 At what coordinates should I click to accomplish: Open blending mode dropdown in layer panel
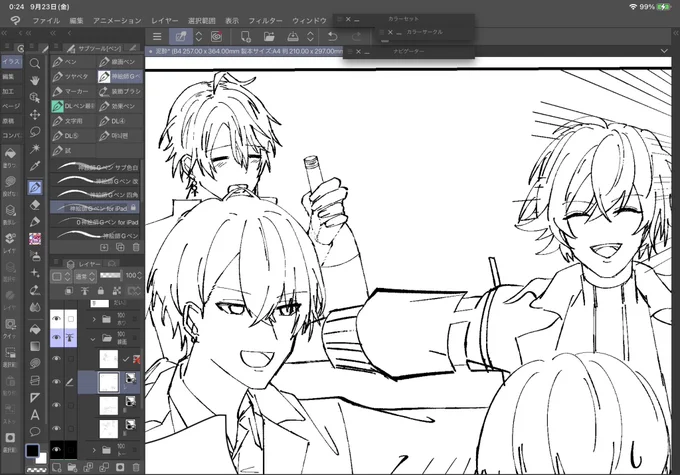(85, 276)
